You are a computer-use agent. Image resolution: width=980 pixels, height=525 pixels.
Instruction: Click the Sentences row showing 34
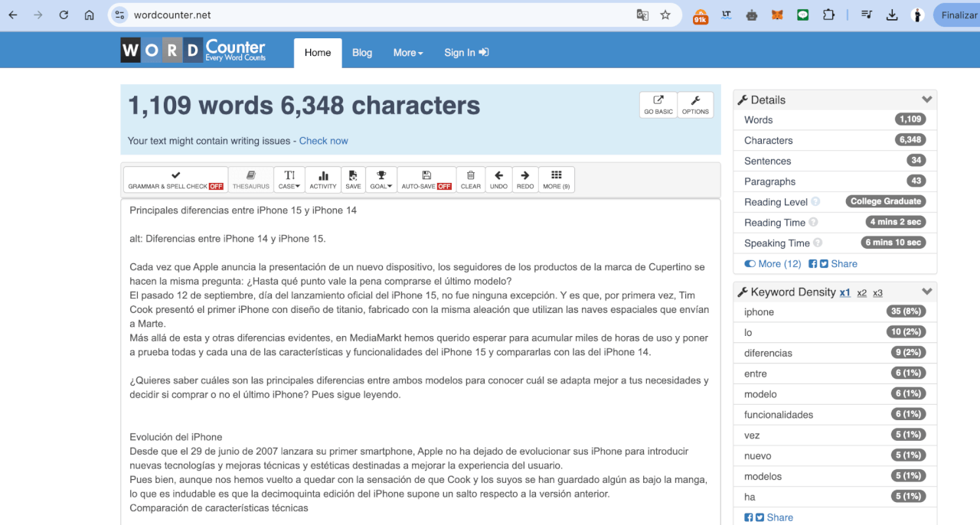(835, 161)
